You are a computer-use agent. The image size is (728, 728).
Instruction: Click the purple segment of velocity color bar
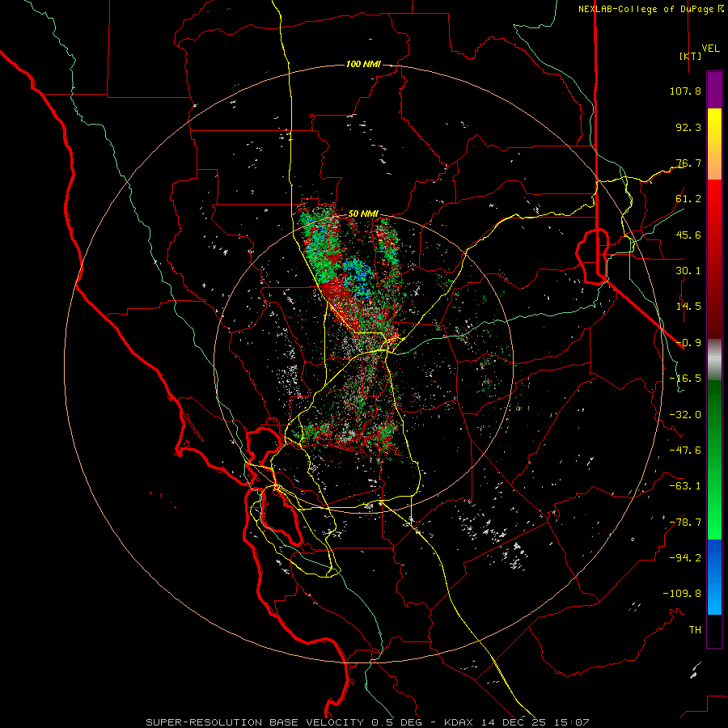click(x=714, y=90)
